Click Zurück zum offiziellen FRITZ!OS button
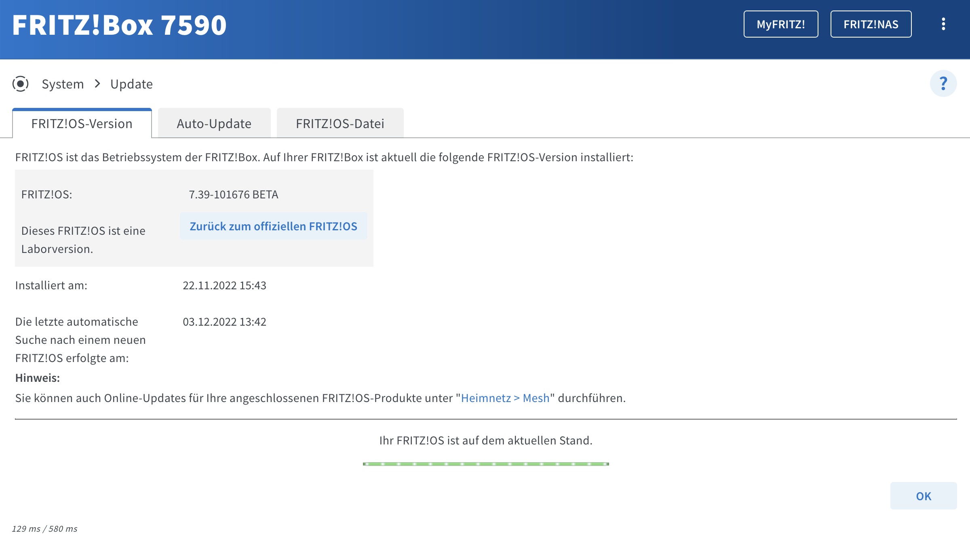The width and height of the screenshot is (970, 560). (273, 226)
